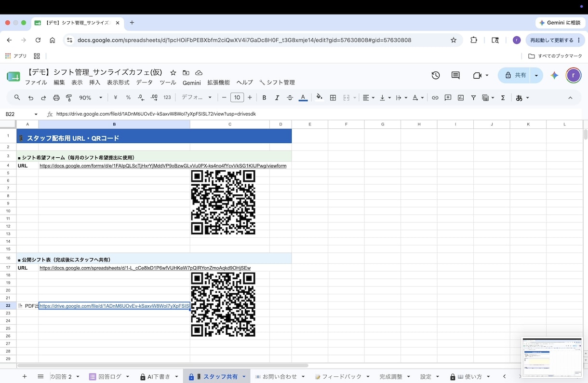Open table/filter views dropdown
This screenshot has height=383, width=588.
coord(488,97)
